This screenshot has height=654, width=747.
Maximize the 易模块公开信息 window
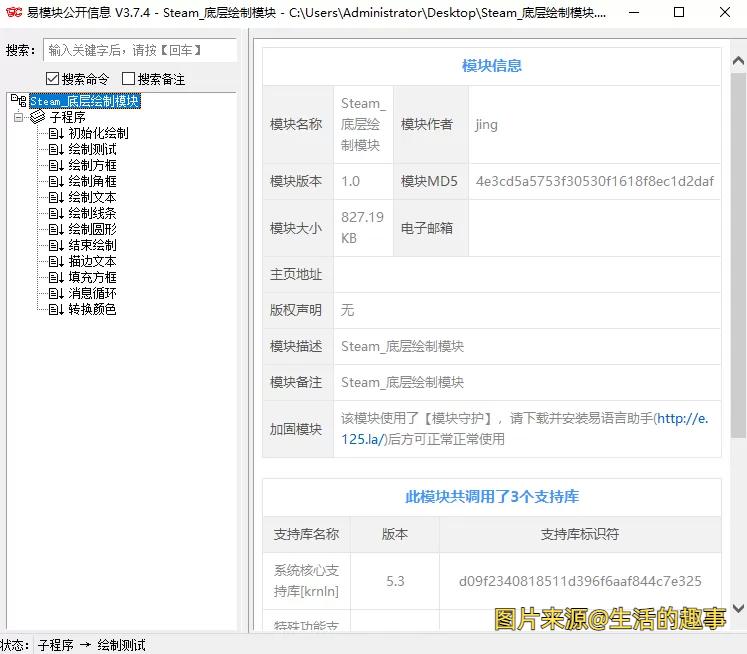tap(679, 12)
